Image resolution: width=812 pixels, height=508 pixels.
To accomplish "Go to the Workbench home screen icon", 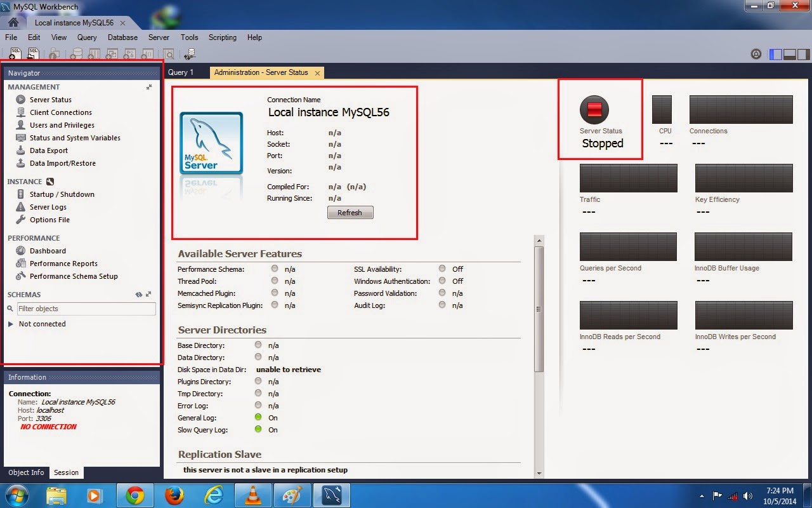I will coord(13,22).
